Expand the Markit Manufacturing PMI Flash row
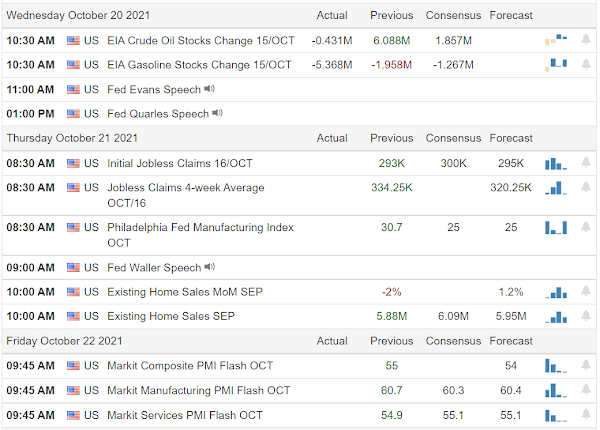 coord(199,390)
